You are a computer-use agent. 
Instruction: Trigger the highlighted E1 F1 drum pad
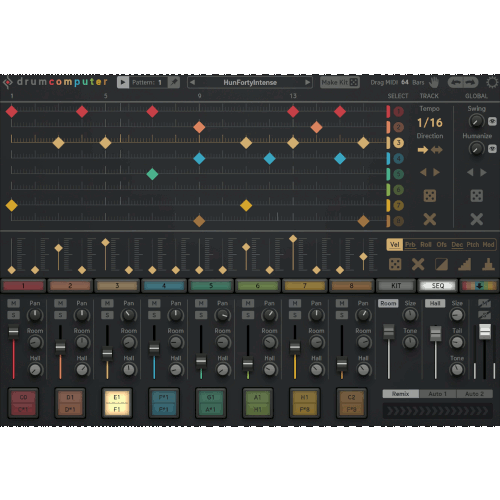(117, 403)
